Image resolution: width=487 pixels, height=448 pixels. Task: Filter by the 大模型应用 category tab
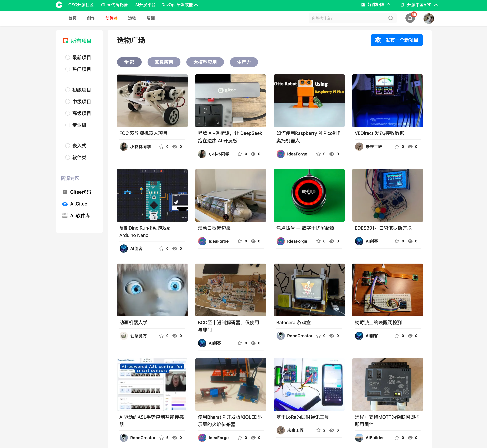point(205,62)
